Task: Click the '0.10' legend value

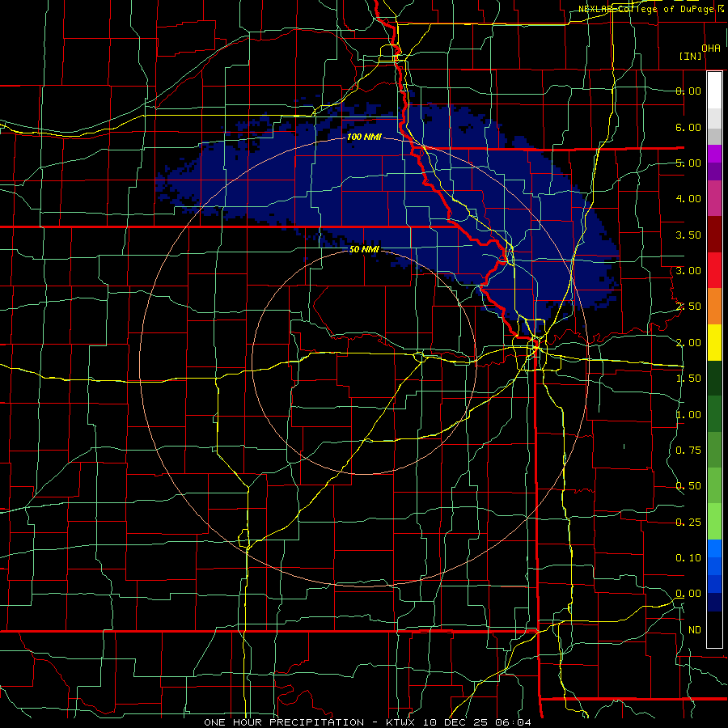Action: click(x=688, y=558)
